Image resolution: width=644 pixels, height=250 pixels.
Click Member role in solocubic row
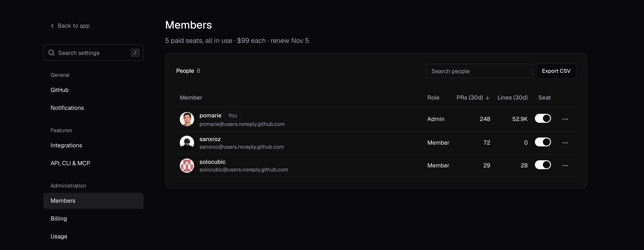(438, 165)
